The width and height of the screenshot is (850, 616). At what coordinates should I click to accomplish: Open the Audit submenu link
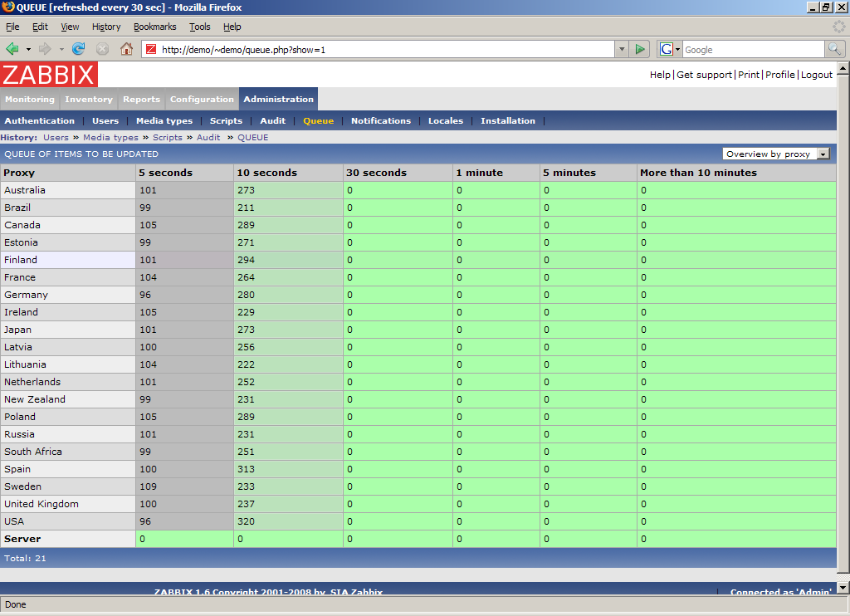tap(272, 121)
